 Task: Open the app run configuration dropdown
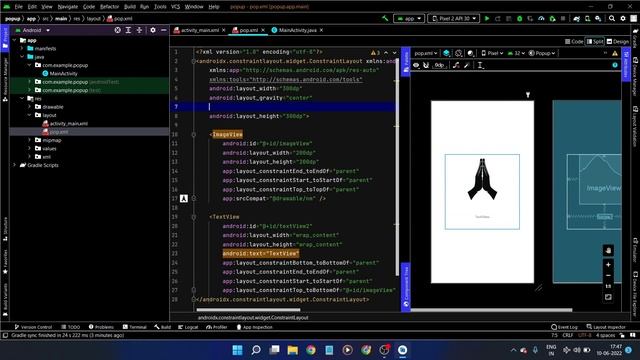(409, 18)
